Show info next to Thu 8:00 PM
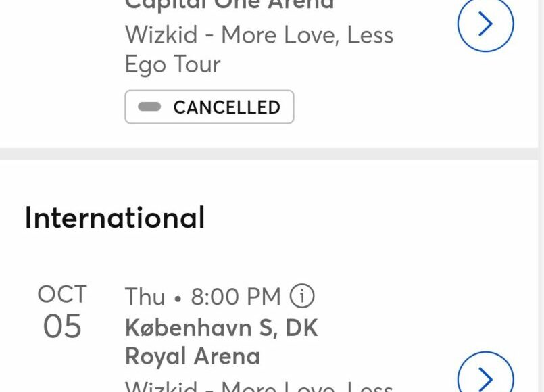Viewport: 544px width, 392px height. coord(302,296)
